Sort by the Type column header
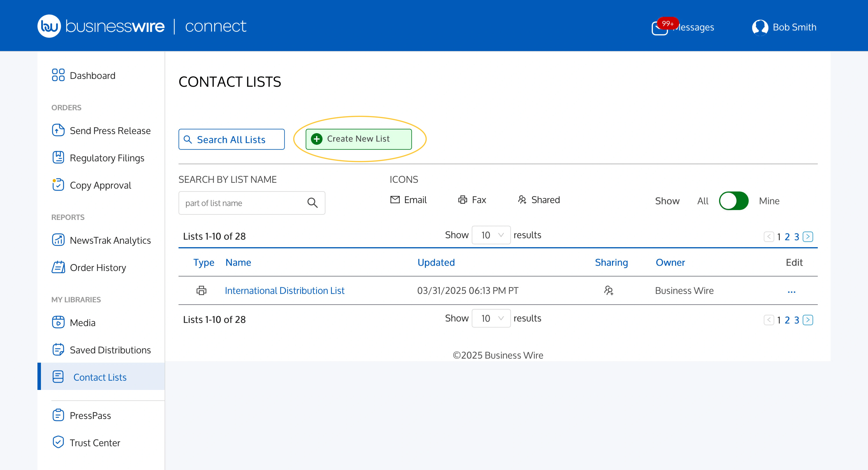 (204, 262)
